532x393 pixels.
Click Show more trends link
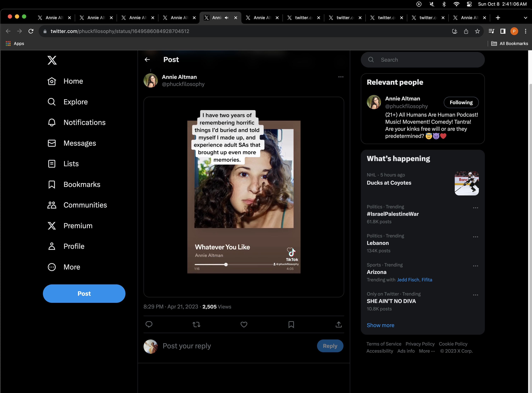380,325
